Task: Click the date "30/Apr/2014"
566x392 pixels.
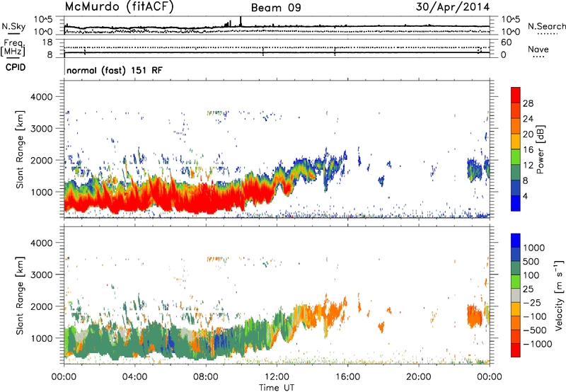Action: coord(453,7)
